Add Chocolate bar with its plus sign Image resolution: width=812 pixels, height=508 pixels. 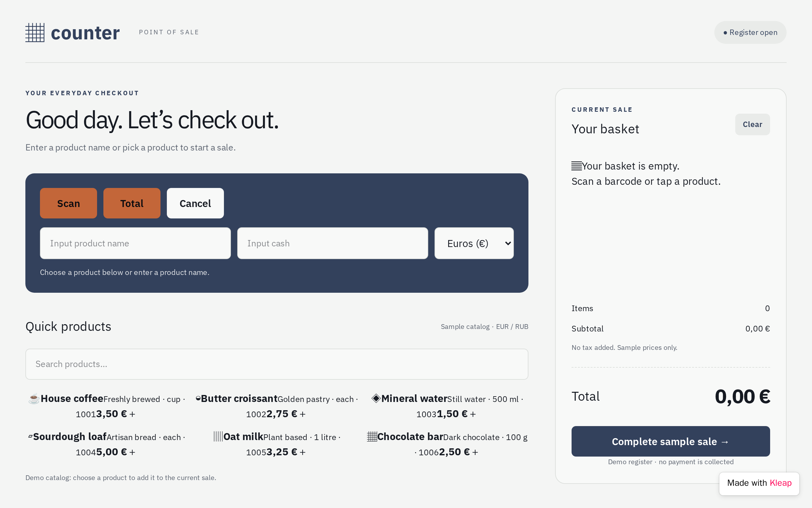475,452
